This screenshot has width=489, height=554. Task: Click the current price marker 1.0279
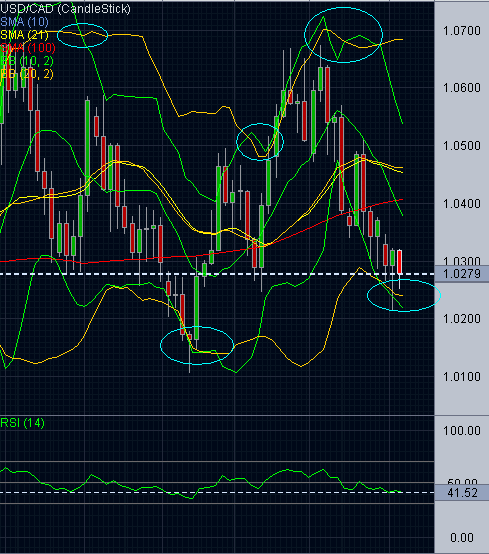coord(461,274)
